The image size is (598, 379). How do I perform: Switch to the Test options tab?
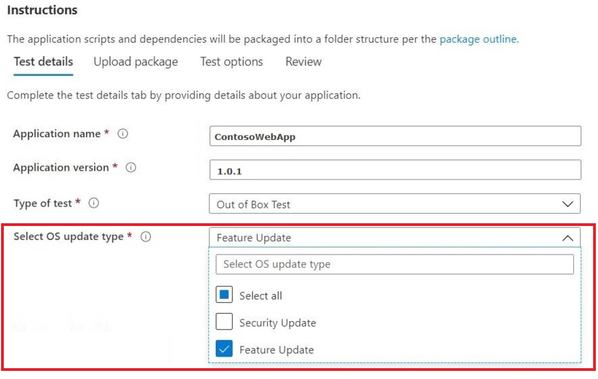[231, 62]
